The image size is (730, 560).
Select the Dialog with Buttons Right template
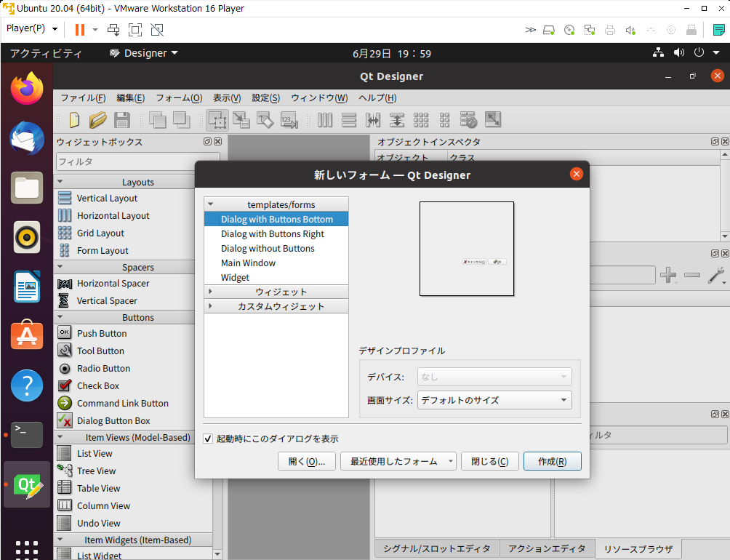276,233
